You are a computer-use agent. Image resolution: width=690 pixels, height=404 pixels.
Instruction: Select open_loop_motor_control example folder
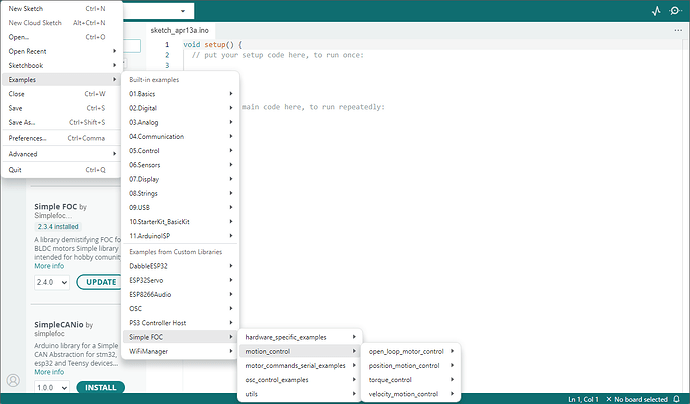pos(406,351)
